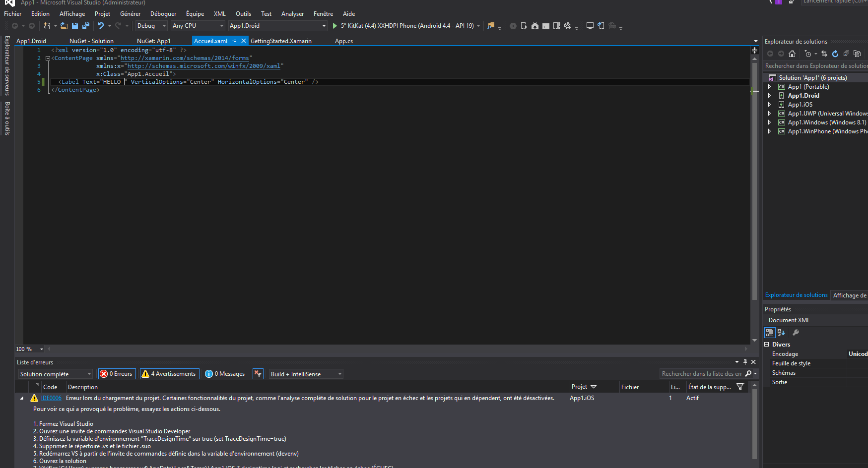Open the App1.Droid startup project dropdown
Screen dimensions: 868x468
(x=277, y=26)
